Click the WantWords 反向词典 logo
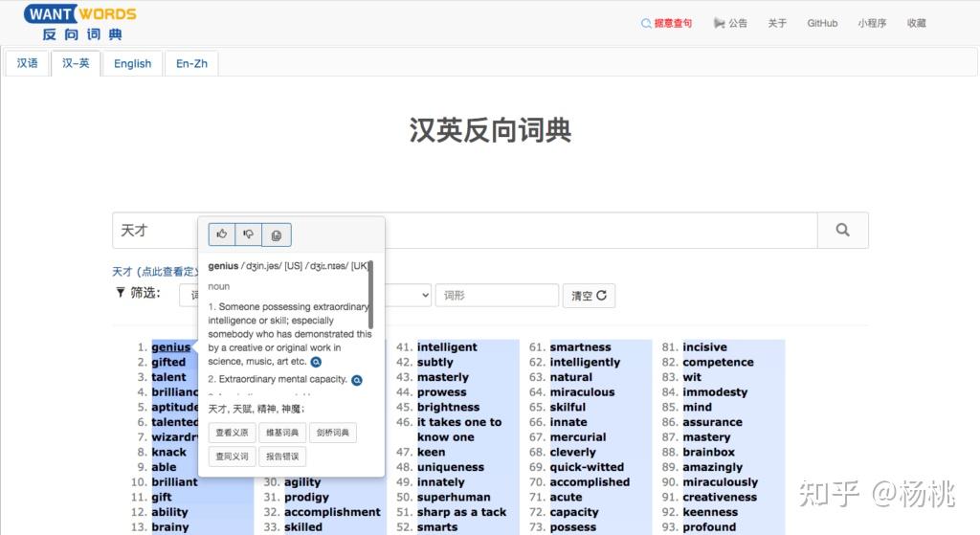The image size is (980, 535). [79, 23]
